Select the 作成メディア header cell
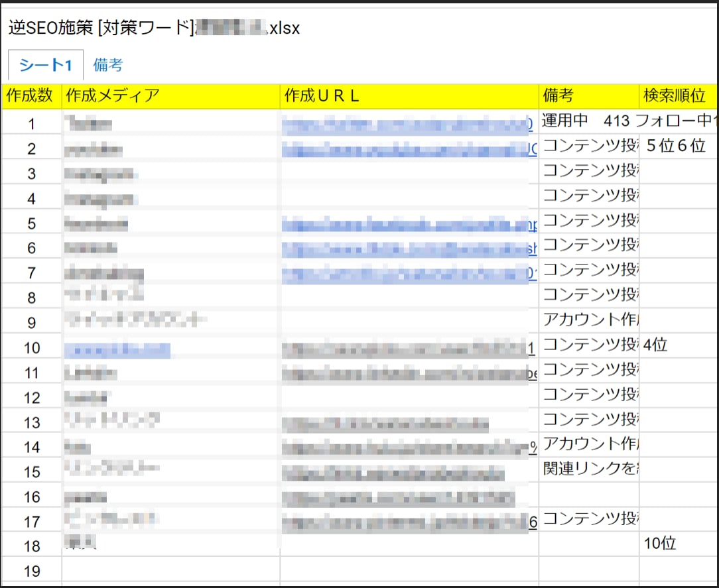Screen dimensions: 719x588 (170, 95)
